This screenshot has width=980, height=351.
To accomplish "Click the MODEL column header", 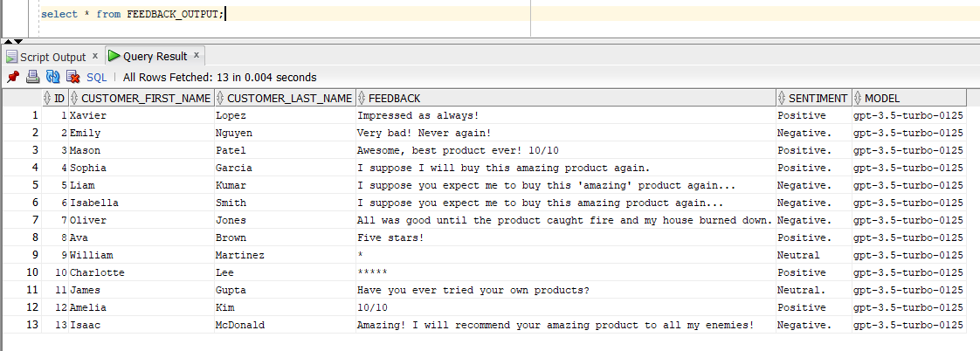I will pyautogui.click(x=882, y=98).
